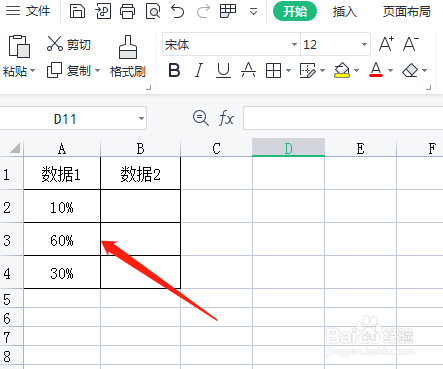443x369 pixels.
Task: Select cell with value 10%
Action: pyautogui.click(x=62, y=207)
